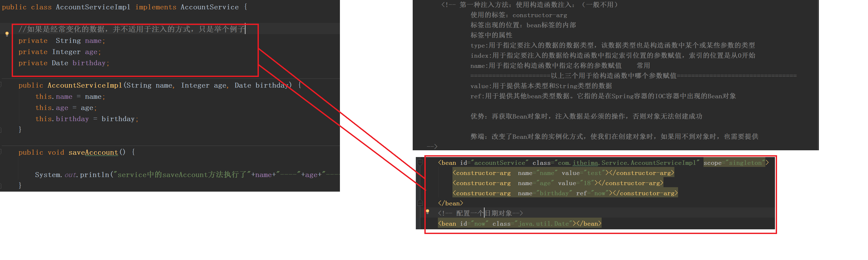Click the line starting 'index:用于指定要注入的数据'
Image resolution: width=868 pixels, height=260 pixels.
pyautogui.click(x=613, y=55)
